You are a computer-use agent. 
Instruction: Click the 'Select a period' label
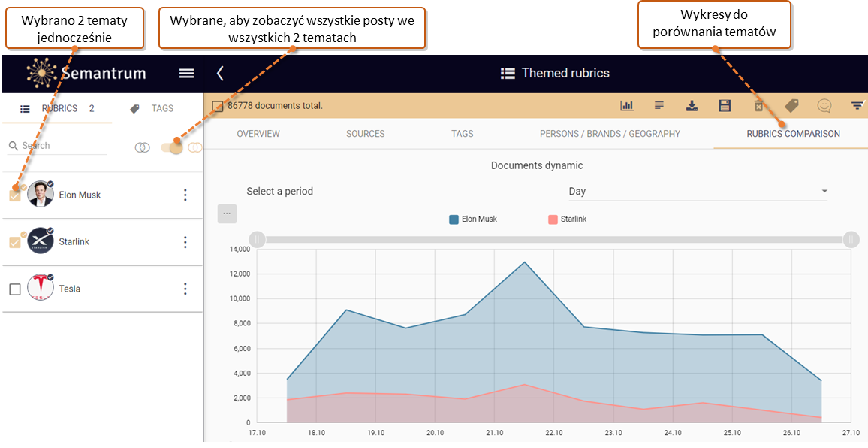(x=279, y=191)
